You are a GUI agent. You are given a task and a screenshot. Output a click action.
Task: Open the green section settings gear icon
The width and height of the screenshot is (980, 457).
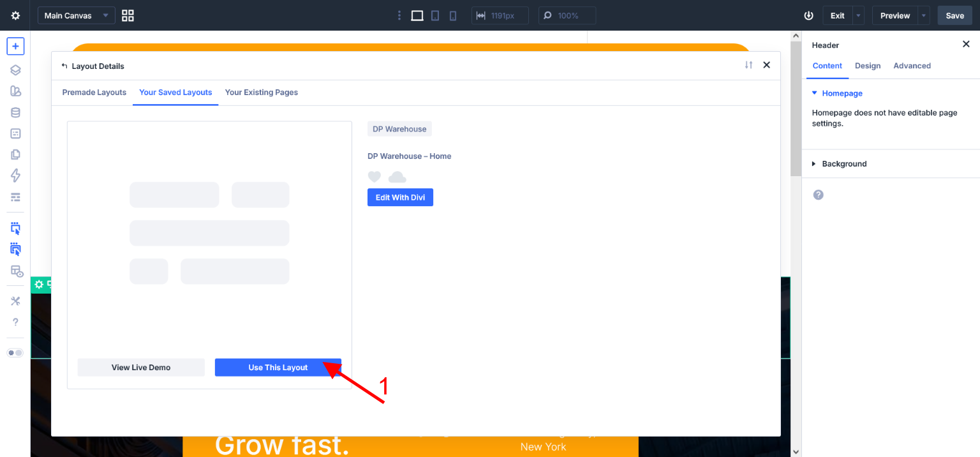(x=39, y=285)
